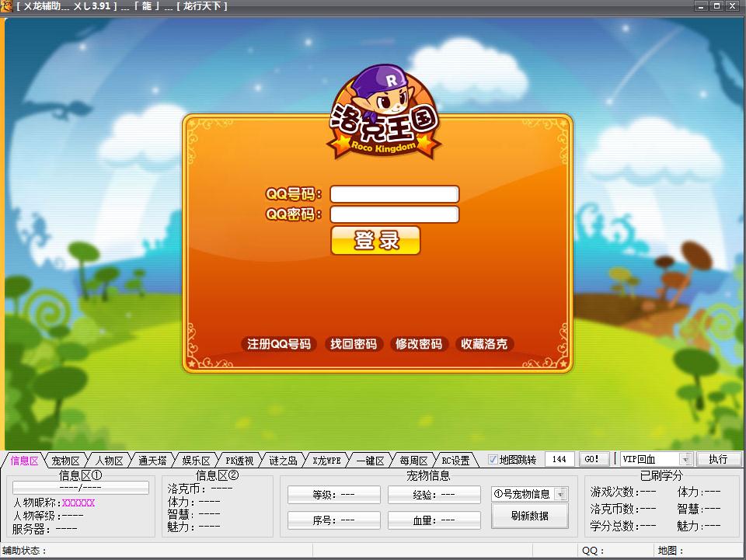
Task: Switch to the 宠物区 tab
Action: [65, 461]
